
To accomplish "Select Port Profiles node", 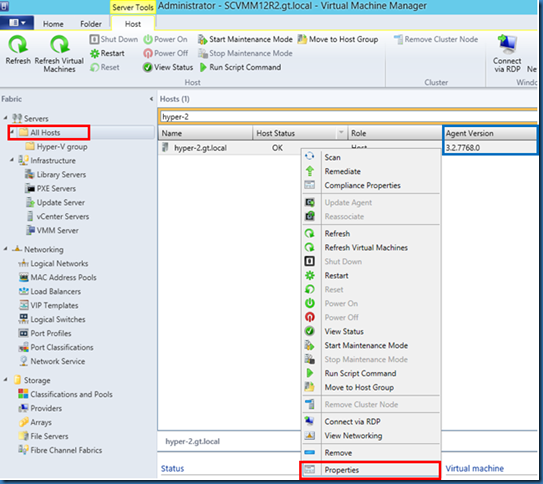I will coord(45,333).
